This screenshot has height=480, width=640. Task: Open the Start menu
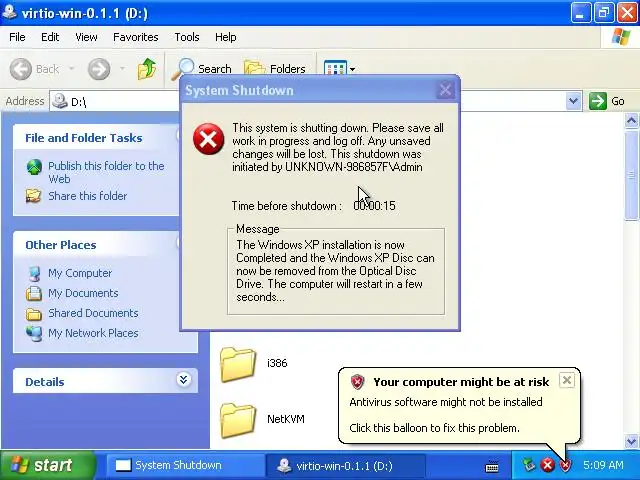[x=47, y=465]
